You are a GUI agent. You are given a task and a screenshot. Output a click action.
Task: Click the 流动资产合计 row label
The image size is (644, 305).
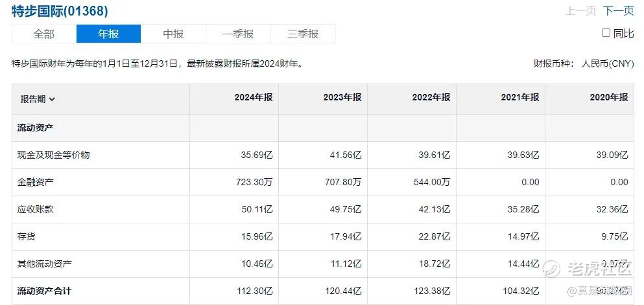point(44,291)
